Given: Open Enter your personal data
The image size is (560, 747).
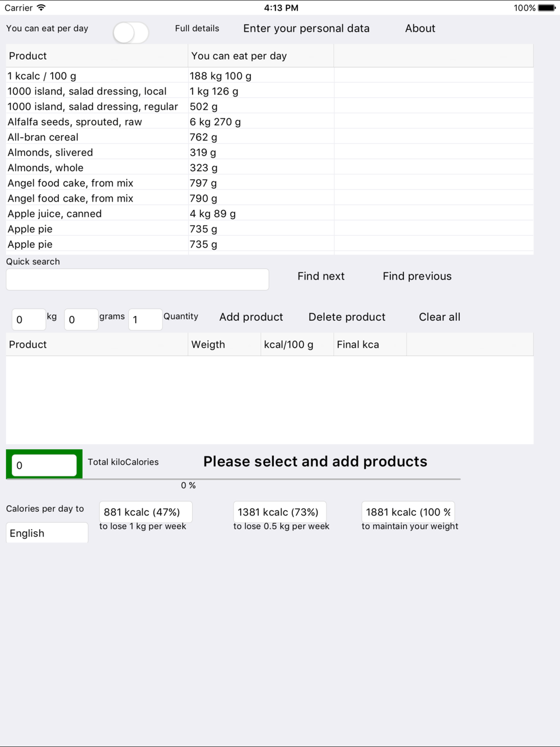Looking at the screenshot, I should [306, 29].
